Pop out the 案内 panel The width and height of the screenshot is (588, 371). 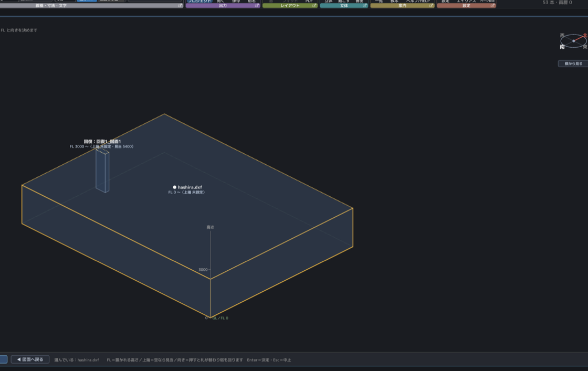point(431,6)
